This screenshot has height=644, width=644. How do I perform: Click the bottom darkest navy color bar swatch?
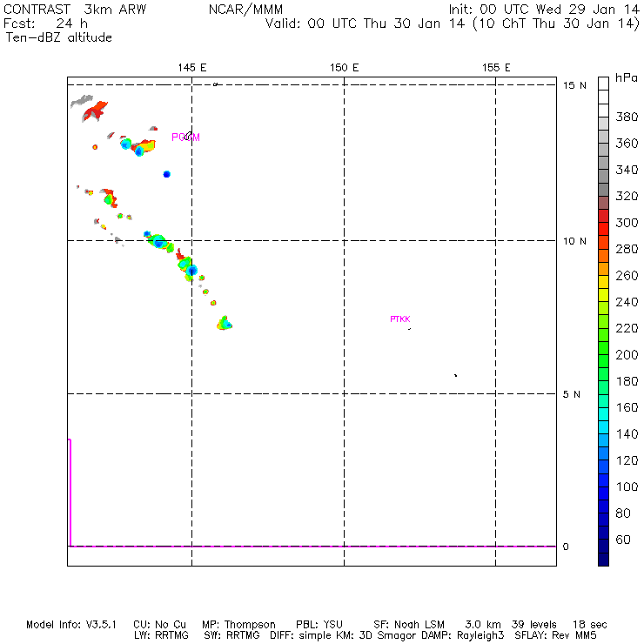pyautogui.click(x=603, y=560)
